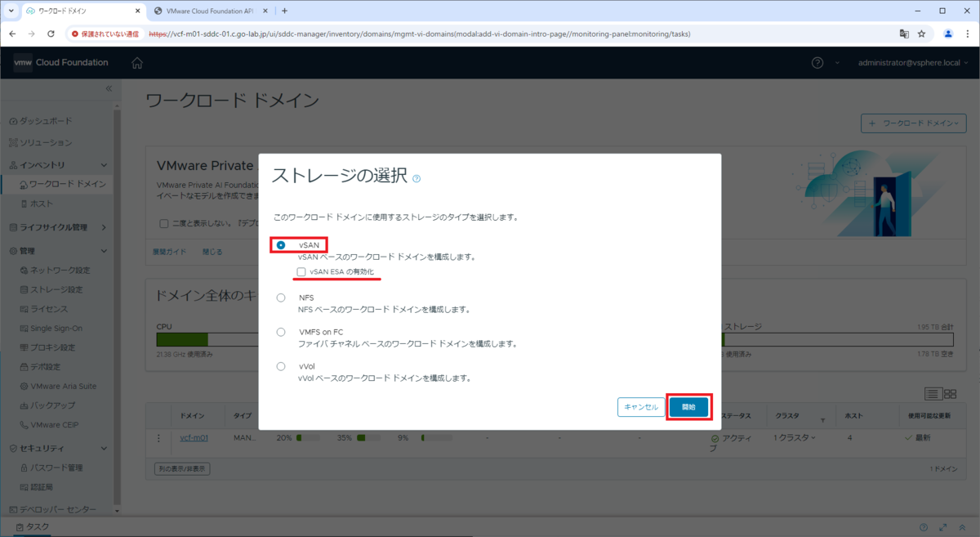Click the CPU usage bar
Screen dimensions: 980x537
[x=207, y=339]
